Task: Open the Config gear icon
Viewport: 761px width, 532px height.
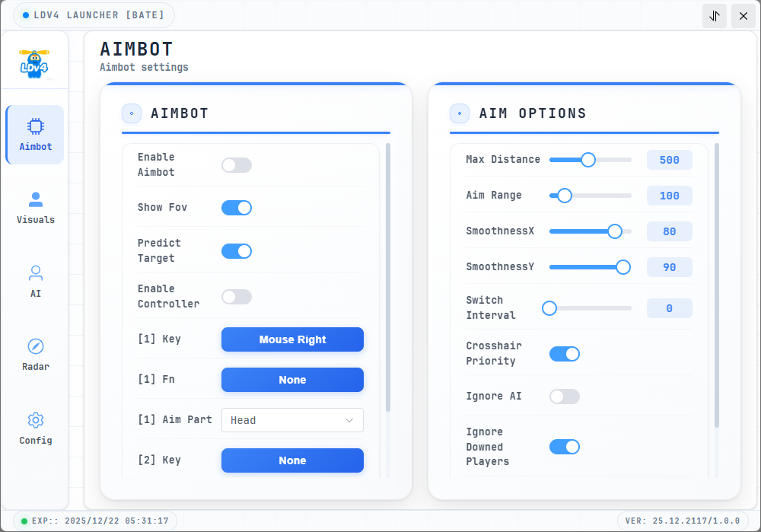Action: click(35, 420)
